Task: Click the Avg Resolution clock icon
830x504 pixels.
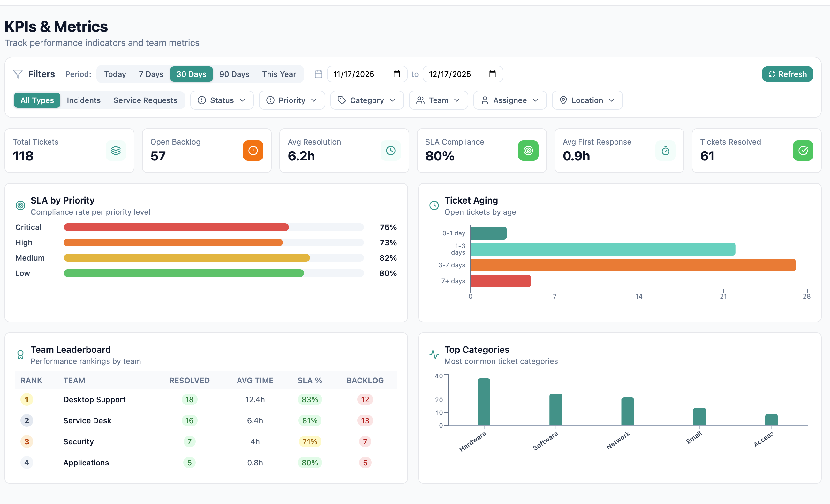Action: (390, 151)
